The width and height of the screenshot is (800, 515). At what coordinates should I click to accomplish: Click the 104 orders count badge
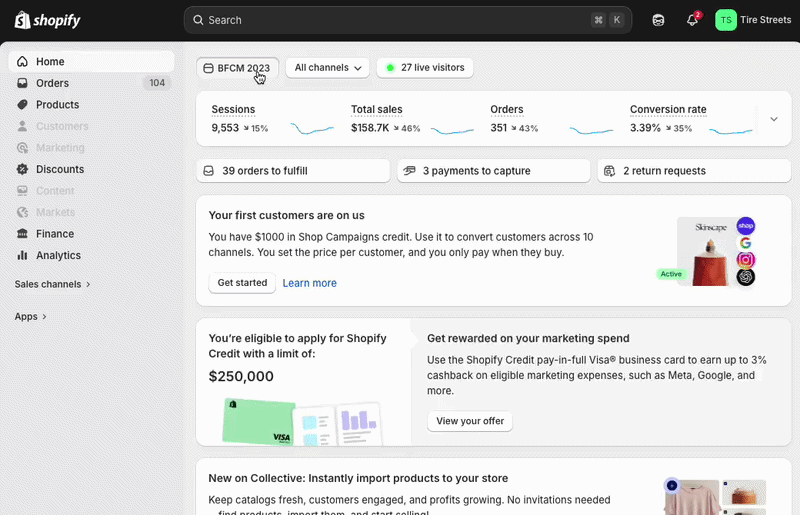click(x=157, y=83)
